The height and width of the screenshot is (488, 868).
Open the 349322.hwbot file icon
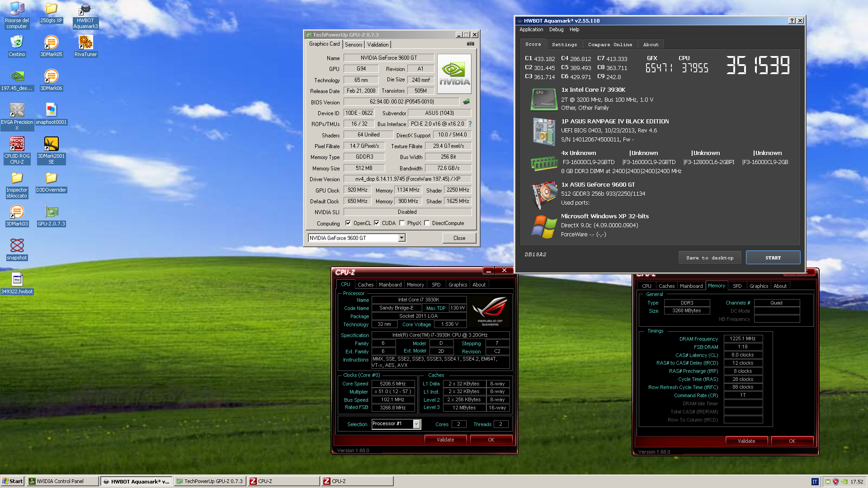click(x=17, y=283)
